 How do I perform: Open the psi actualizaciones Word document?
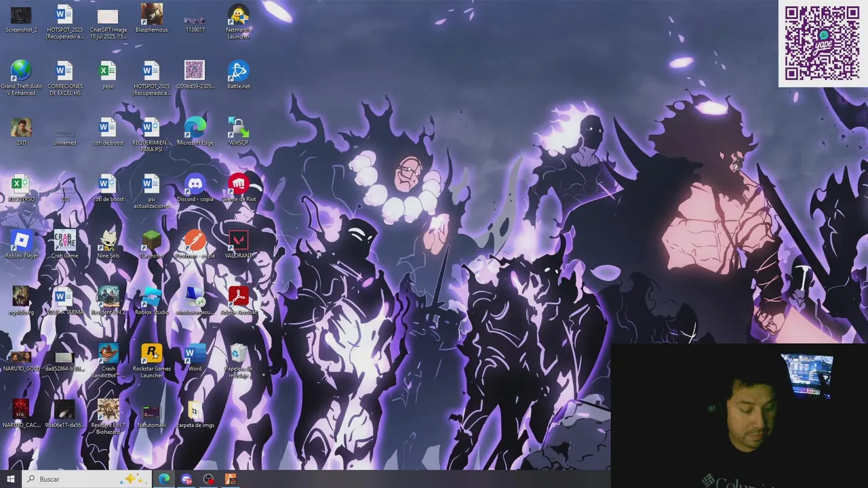151,191
